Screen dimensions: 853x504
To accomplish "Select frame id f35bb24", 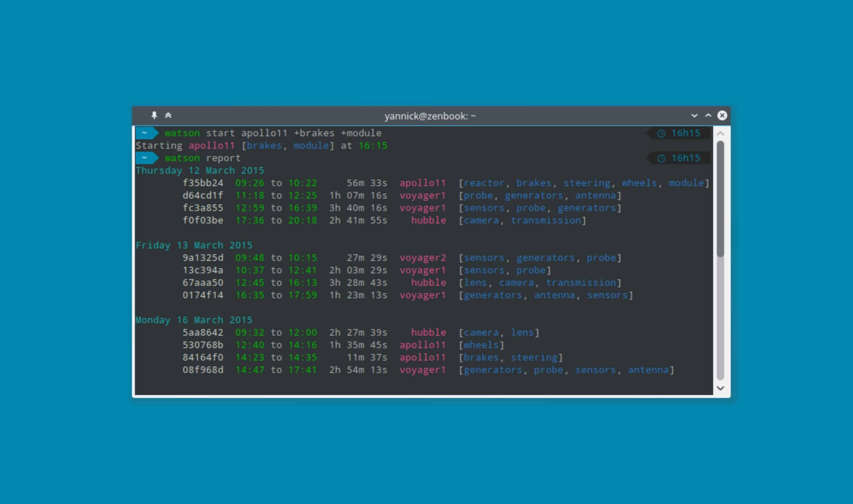I will [x=203, y=183].
